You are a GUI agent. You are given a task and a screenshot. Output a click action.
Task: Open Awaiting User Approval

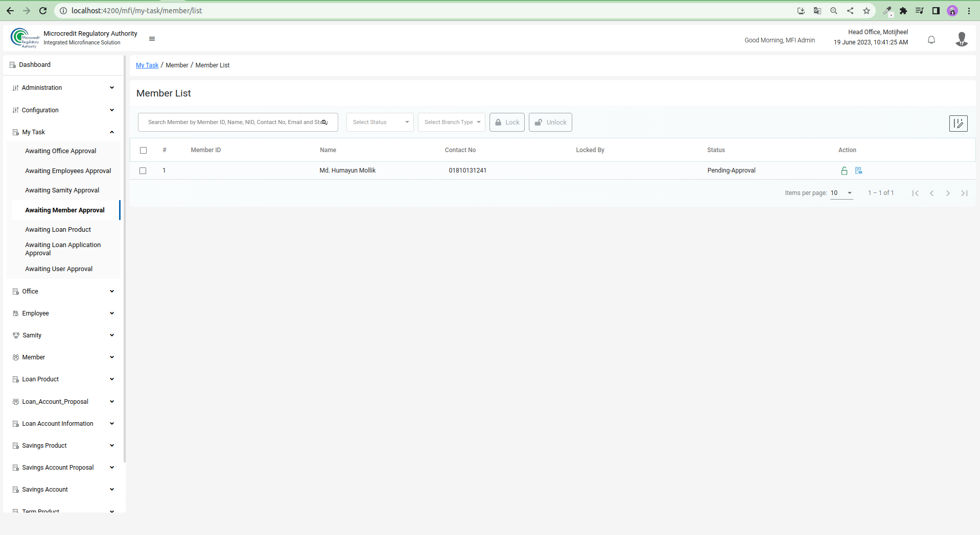tap(59, 269)
